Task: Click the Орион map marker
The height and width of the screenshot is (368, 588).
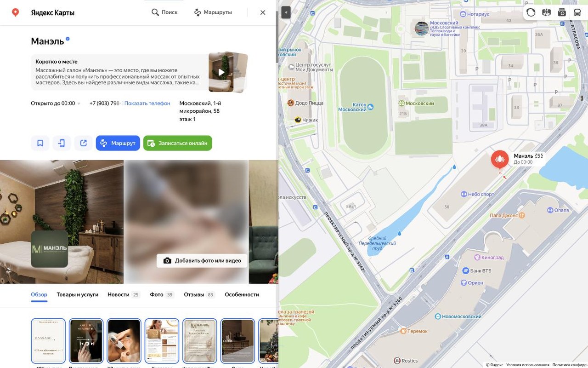Action: coord(472,283)
